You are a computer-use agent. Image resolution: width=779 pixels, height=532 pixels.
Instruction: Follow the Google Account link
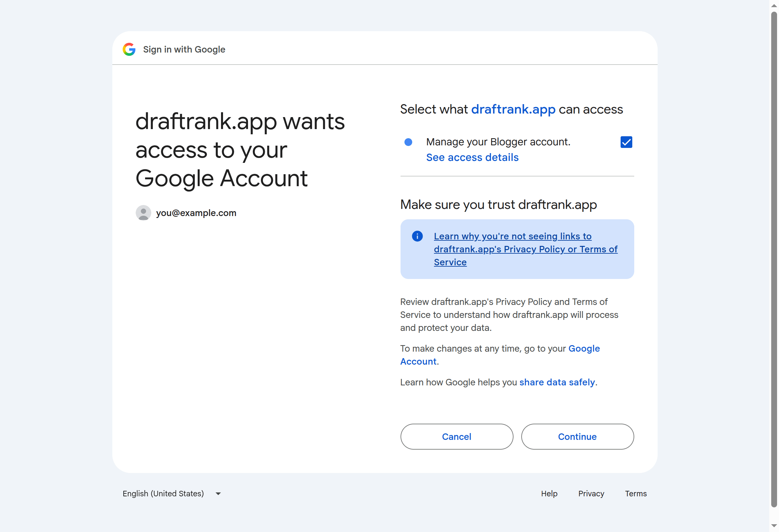500,355
